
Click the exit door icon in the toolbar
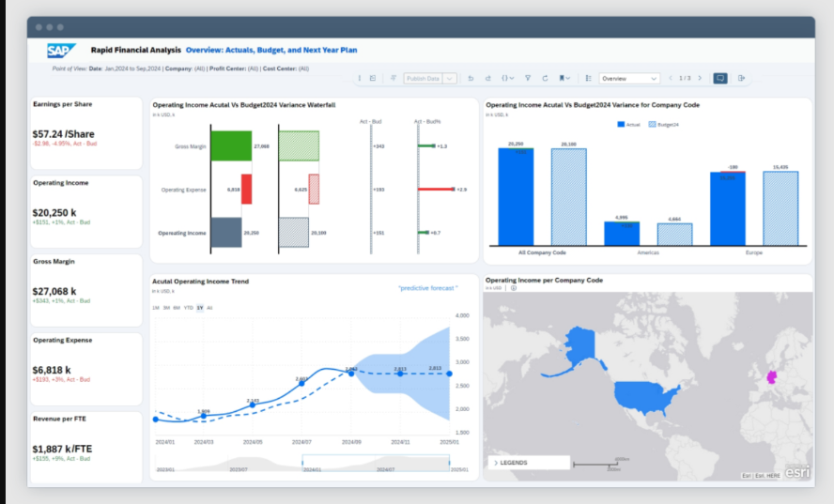[741, 78]
